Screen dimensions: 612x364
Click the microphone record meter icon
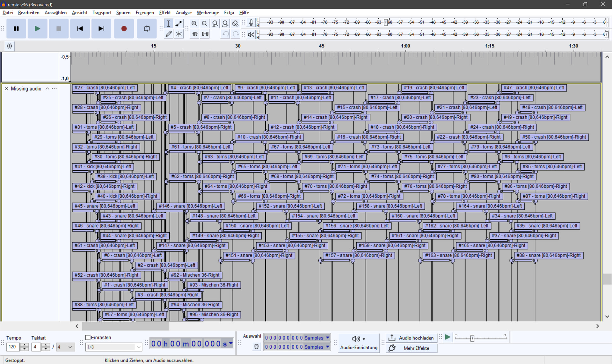(251, 23)
